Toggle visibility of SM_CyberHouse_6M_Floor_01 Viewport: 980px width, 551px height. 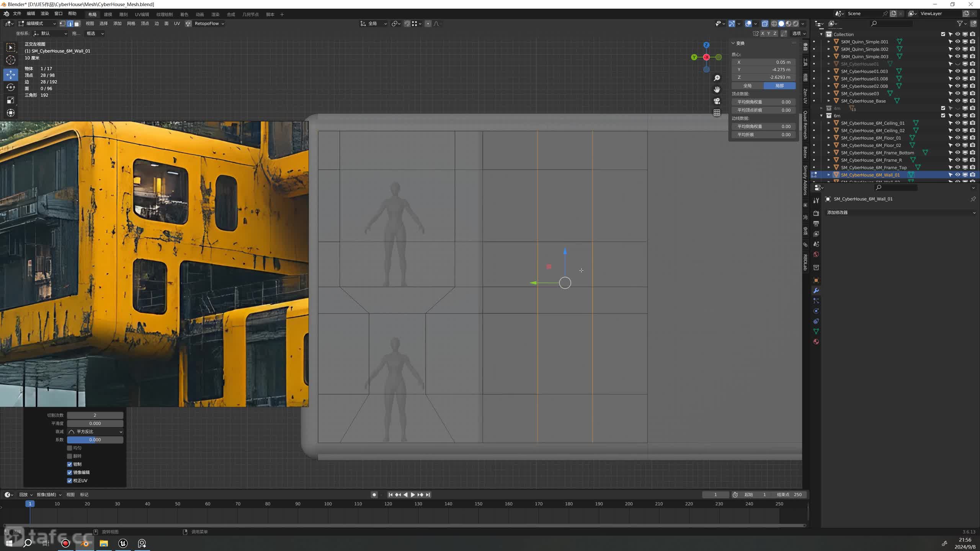(x=956, y=137)
